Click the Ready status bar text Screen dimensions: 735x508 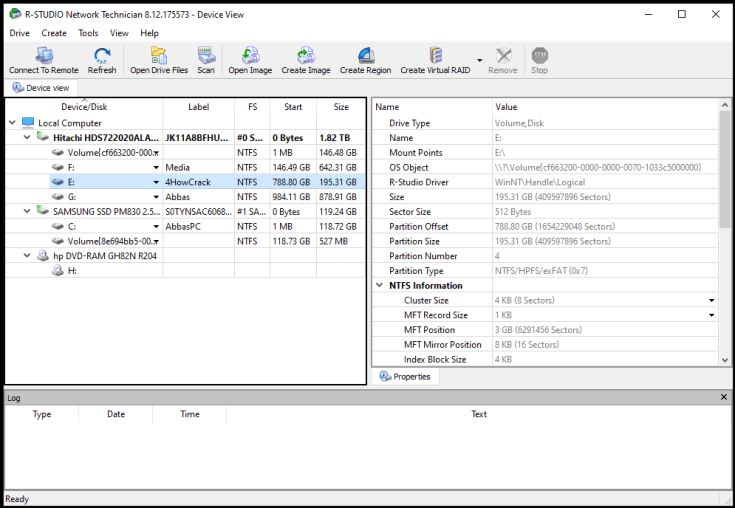coord(17,499)
